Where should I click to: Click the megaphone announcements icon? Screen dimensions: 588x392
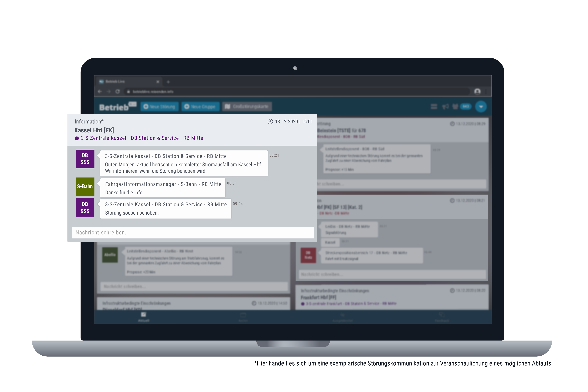(445, 107)
